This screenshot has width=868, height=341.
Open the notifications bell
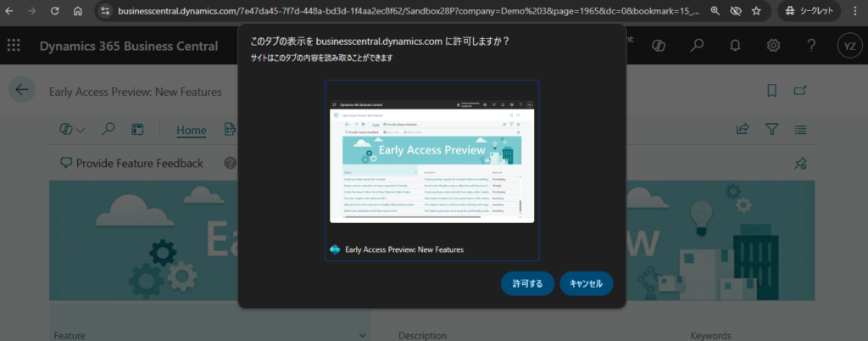[735, 45]
